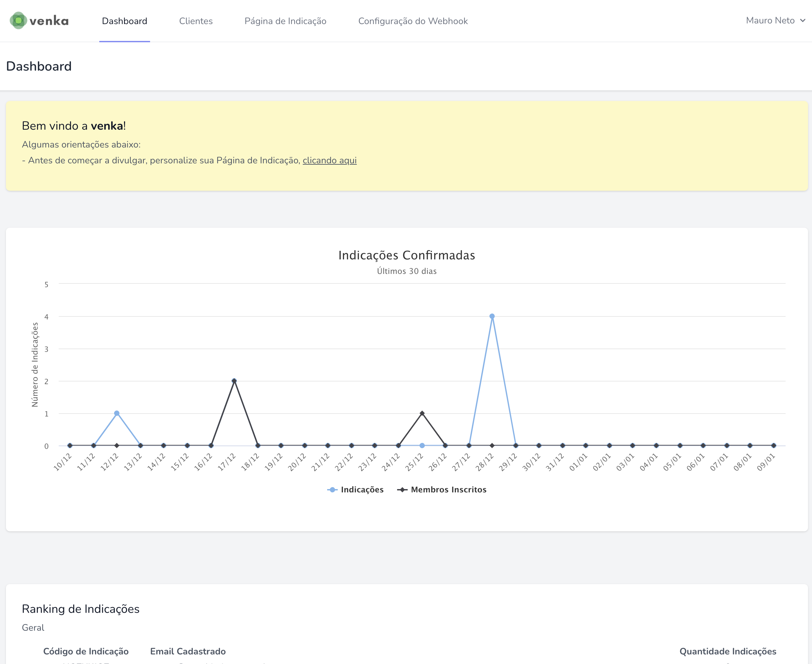Click the chevron next to Mauro Neto

803,21
